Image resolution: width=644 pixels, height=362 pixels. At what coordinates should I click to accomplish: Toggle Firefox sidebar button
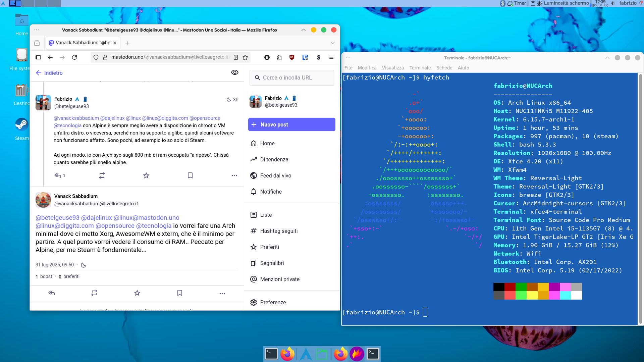pos(38,57)
